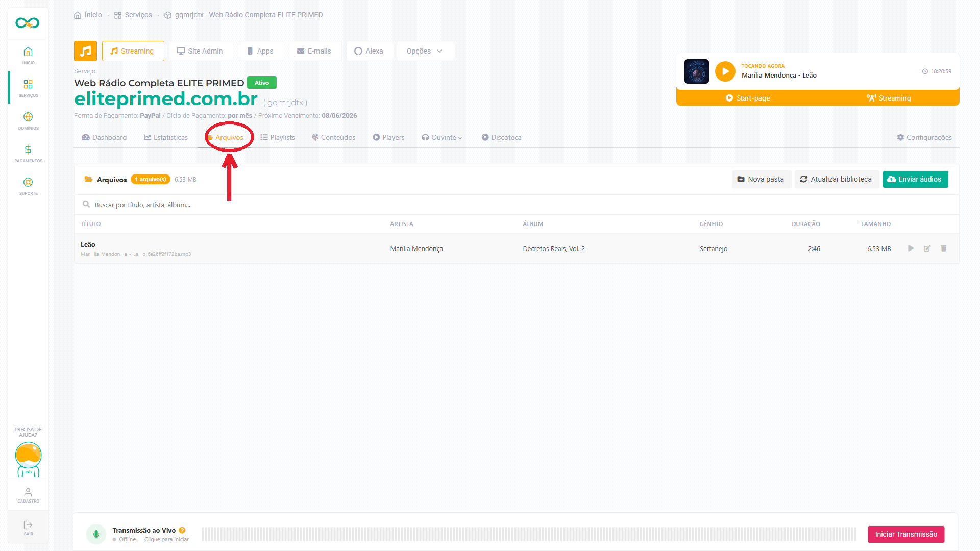Screen dimensions: 980x551
Task: Click the Leão track title
Action: point(88,244)
